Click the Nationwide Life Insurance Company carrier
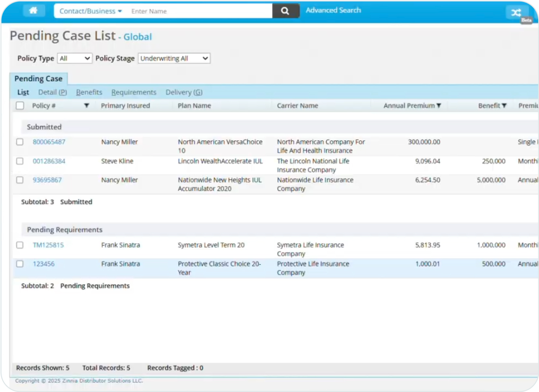 point(315,184)
